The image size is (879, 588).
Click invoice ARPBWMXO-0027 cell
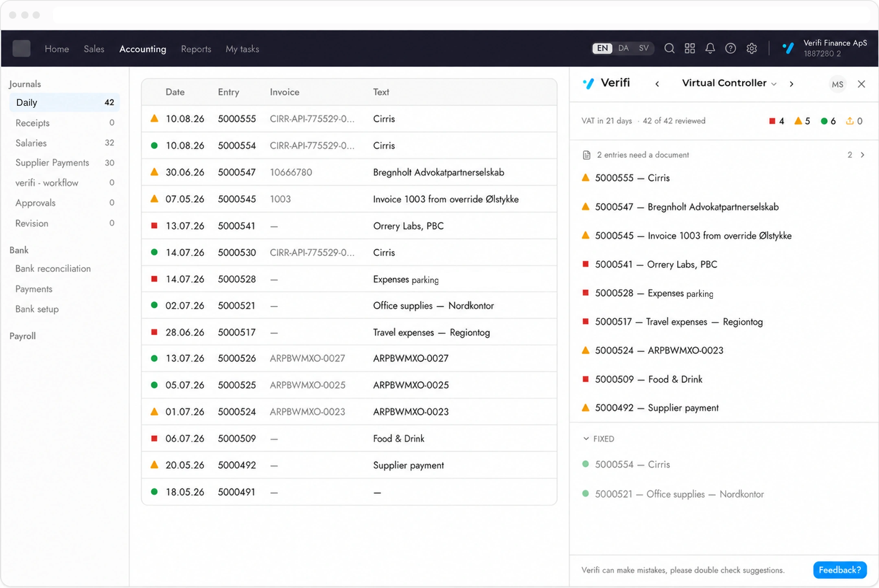[x=307, y=358]
